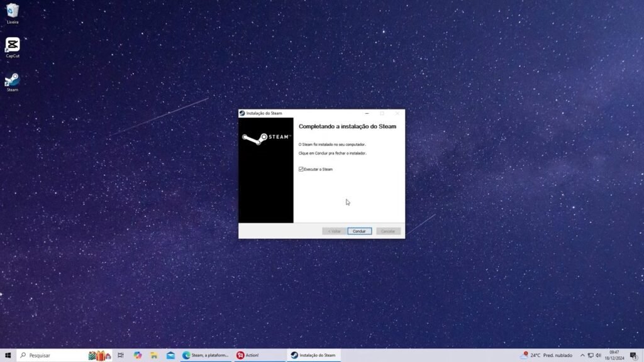644x362 pixels.
Task: Click the Steam logo in the installer title bar
Action: 242,113
